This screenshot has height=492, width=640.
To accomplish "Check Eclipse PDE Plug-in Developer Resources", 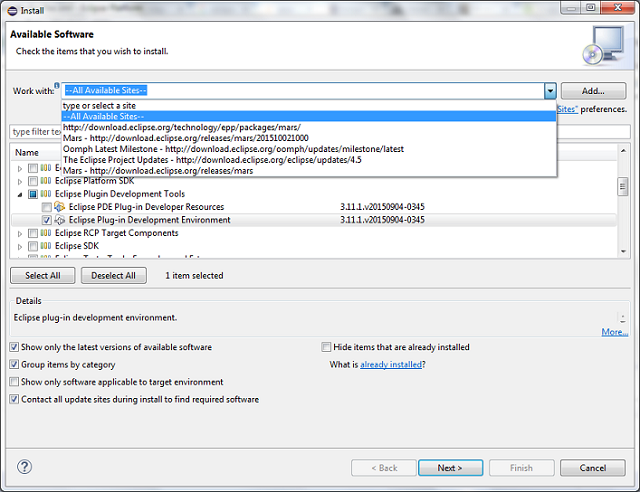I will click(x=47, y=207).
